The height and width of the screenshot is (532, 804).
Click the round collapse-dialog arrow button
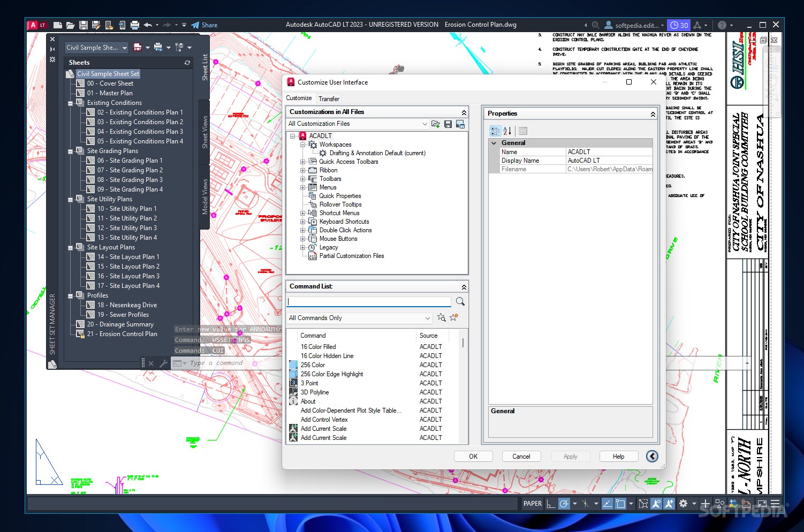click(x=652, y=457)
